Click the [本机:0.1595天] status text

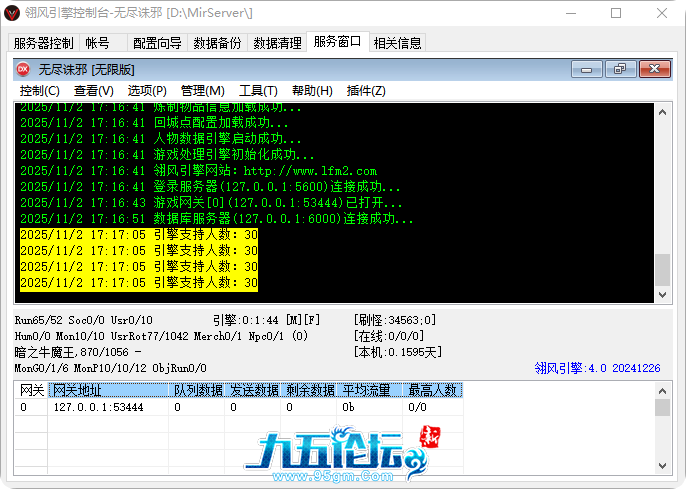pyautogui.click(x=398, y=352)
